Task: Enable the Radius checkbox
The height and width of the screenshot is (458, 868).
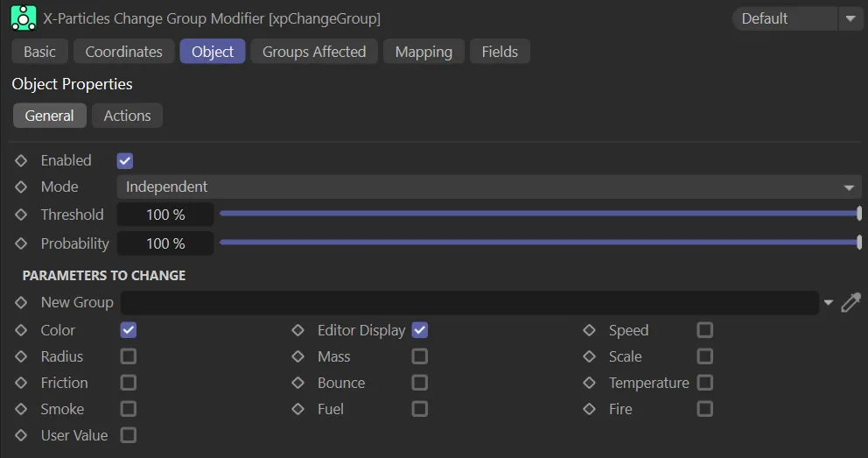Action: [129, 356]
